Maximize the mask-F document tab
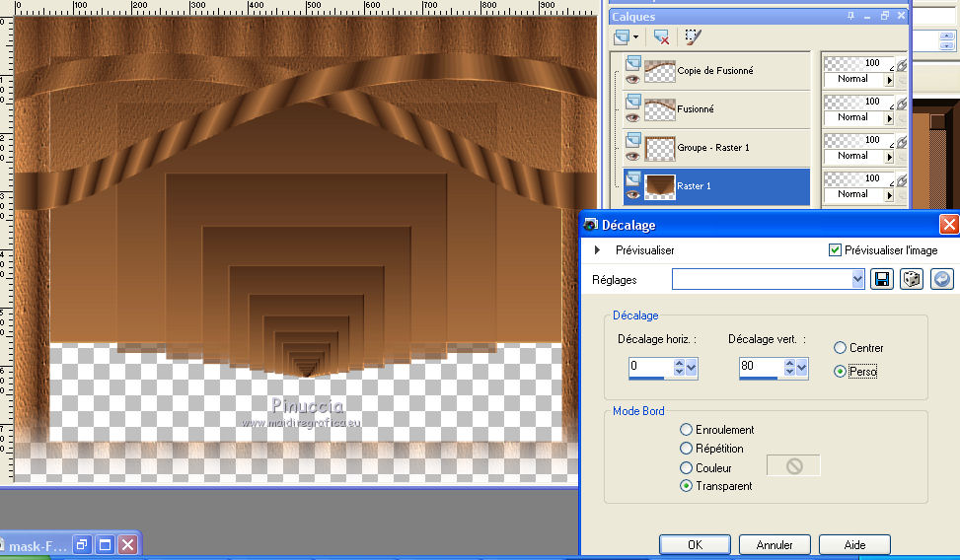This screenshot has height=560, width=960. (x=105, y=544)
